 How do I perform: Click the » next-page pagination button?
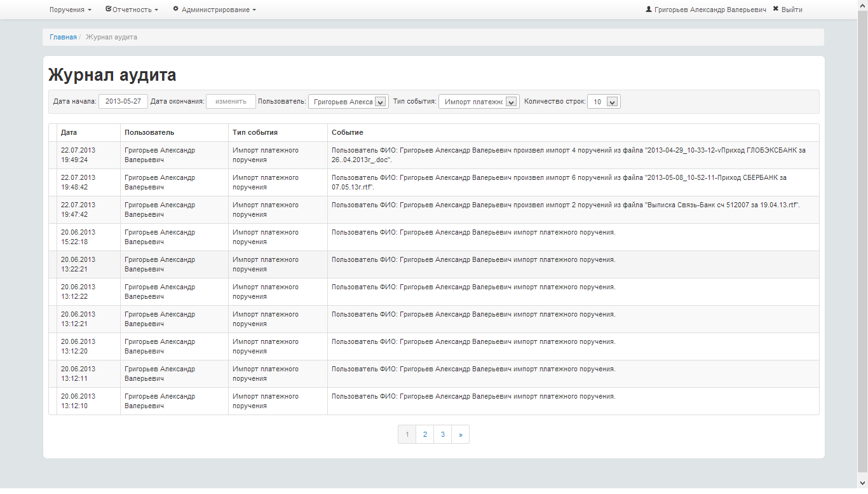pyautogui.click(x=461, y=434)
